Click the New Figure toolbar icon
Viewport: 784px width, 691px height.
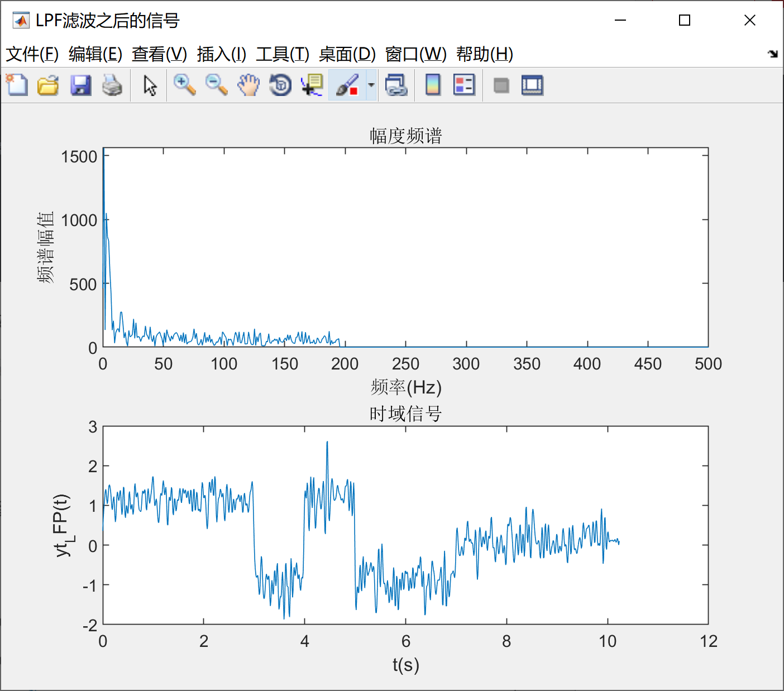tap(17, 85)
